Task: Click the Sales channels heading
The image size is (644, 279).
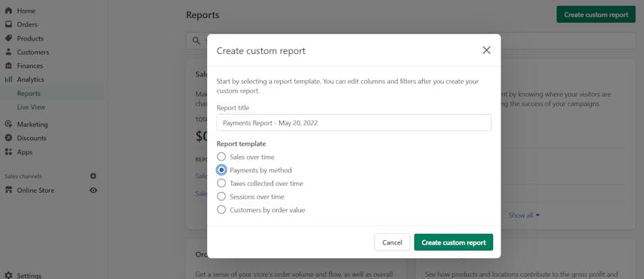Action: 23,176
